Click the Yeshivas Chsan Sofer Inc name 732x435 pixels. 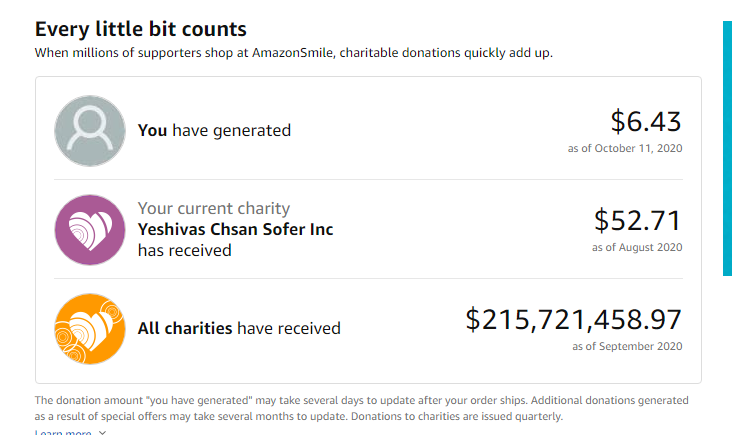click(235, 229)
